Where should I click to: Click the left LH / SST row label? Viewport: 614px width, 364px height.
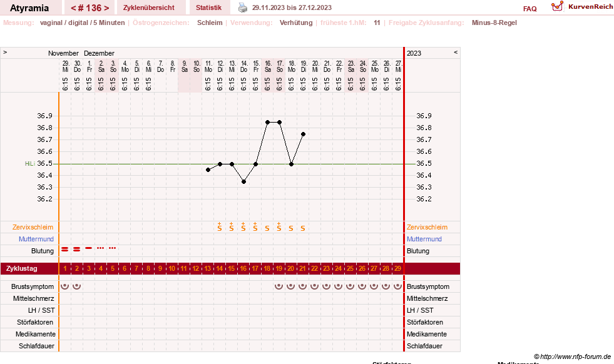tap(41, 310)
